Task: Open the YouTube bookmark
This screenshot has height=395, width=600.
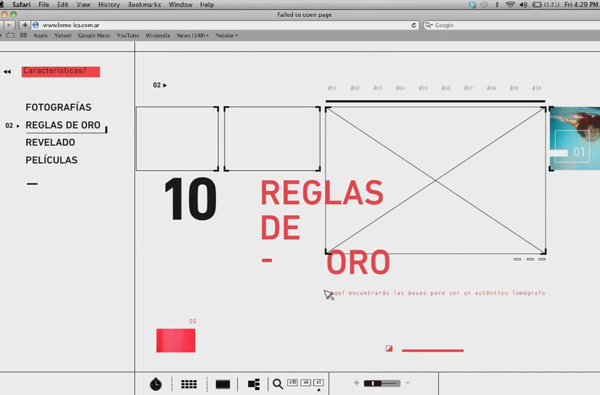Action: tap(128, 35)
